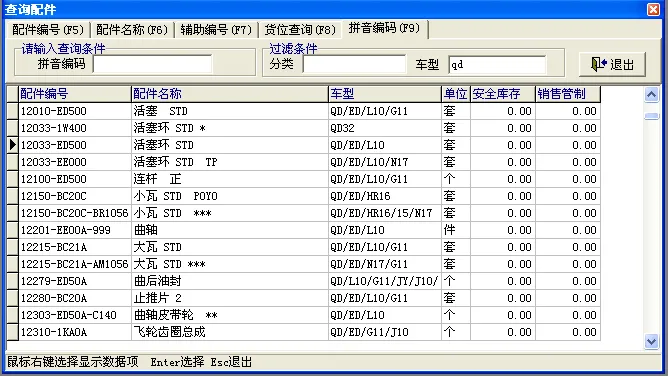Viewport: 668px width, 376px height.
Task: Select part number 12100-ED500
Action: (54, 179)
